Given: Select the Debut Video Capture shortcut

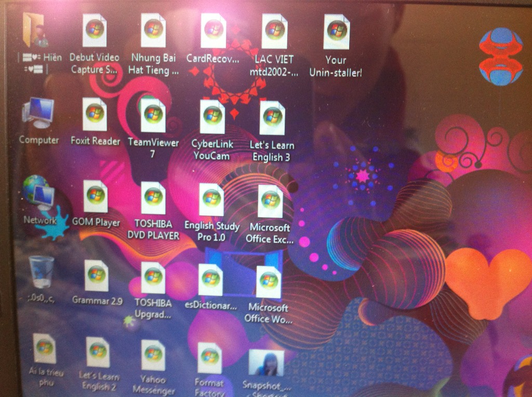Looking at the screenshot, I should pyautogui.click(x=95, y=30).
